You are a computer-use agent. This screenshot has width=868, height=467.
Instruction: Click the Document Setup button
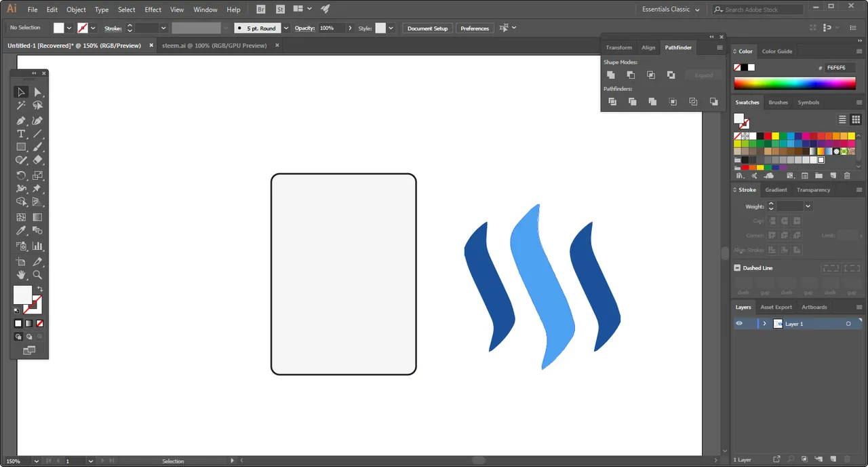coord(427,29)
